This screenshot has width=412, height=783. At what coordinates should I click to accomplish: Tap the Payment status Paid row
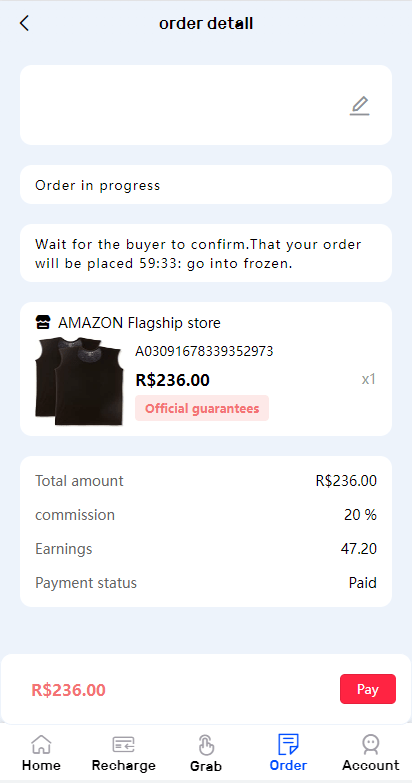(x=206, y=583)
